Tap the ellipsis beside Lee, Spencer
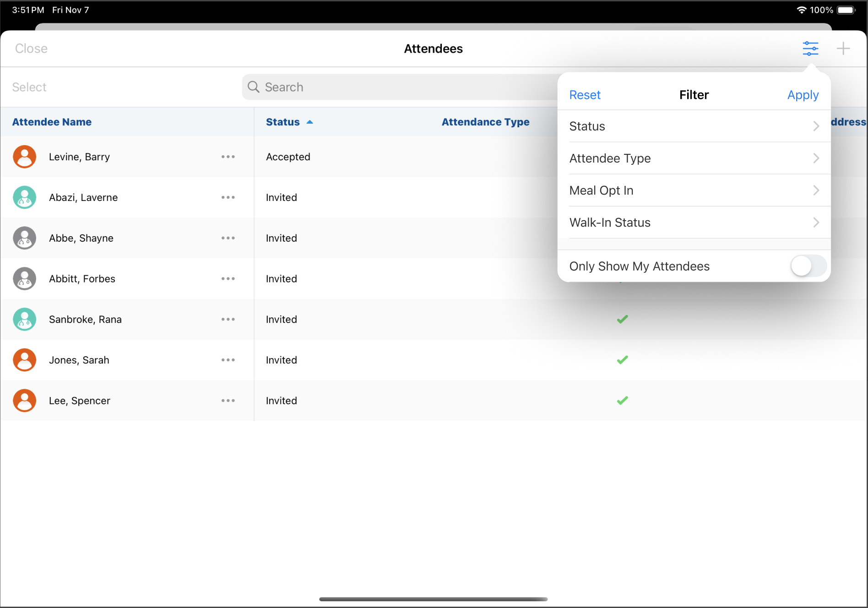The width and height of the screenshot is (868, 608). coord(228,401)
